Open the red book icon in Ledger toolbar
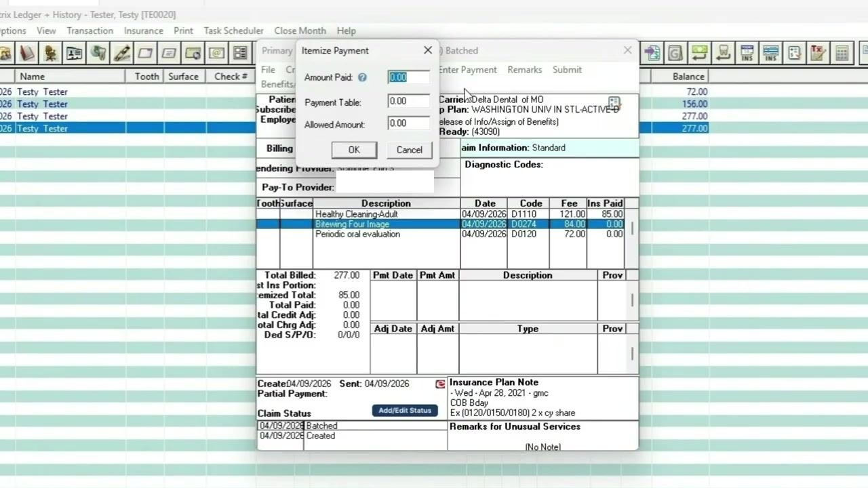Screen dimensions: 868x488 [28, 52]
